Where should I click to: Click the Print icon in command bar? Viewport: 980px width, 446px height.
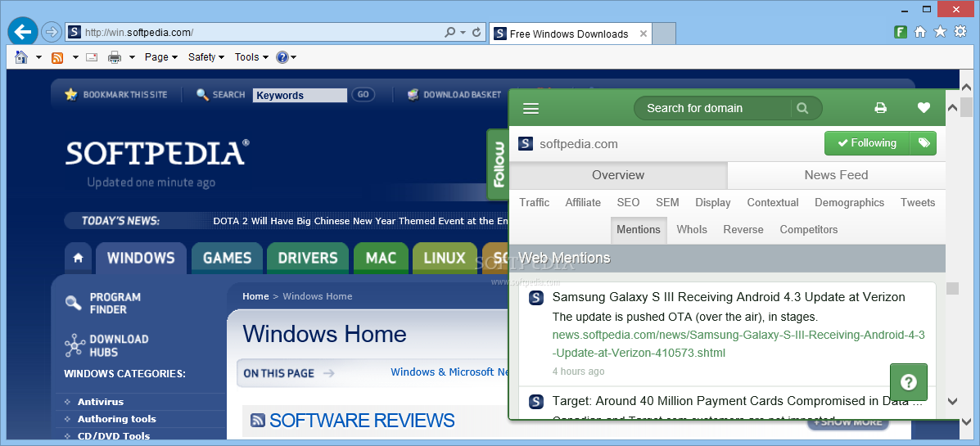tap(115, 57)
